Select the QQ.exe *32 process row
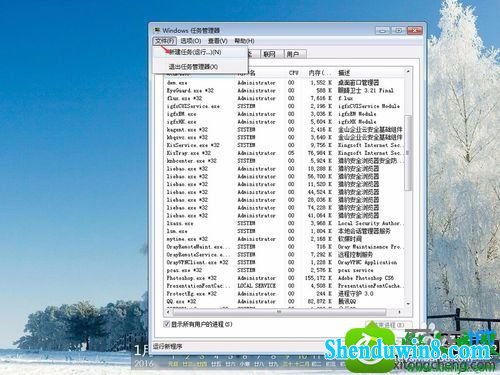 point(284,301)
